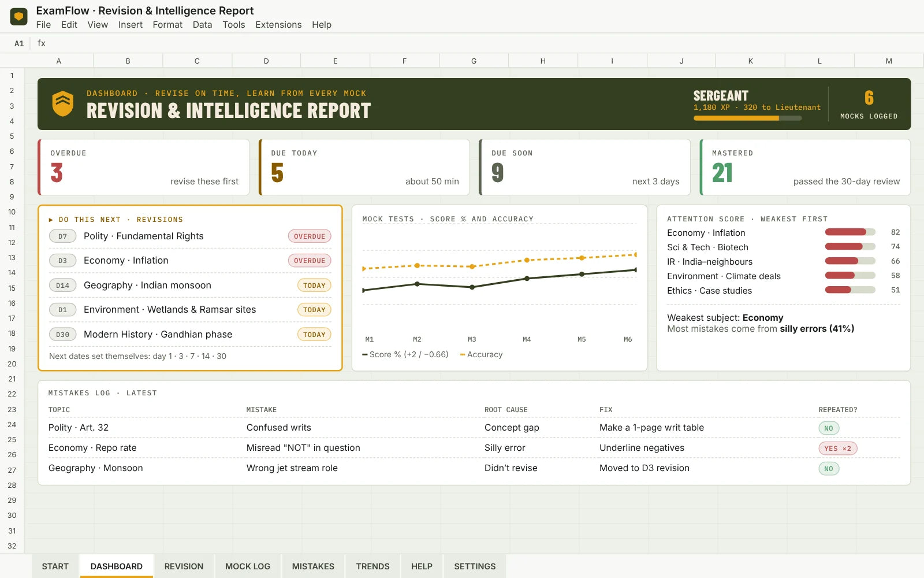Click OVERDUE tag on Economy Inflation revision
The height and width of the screenshot is (578, 924).
(x=310, y=261)
